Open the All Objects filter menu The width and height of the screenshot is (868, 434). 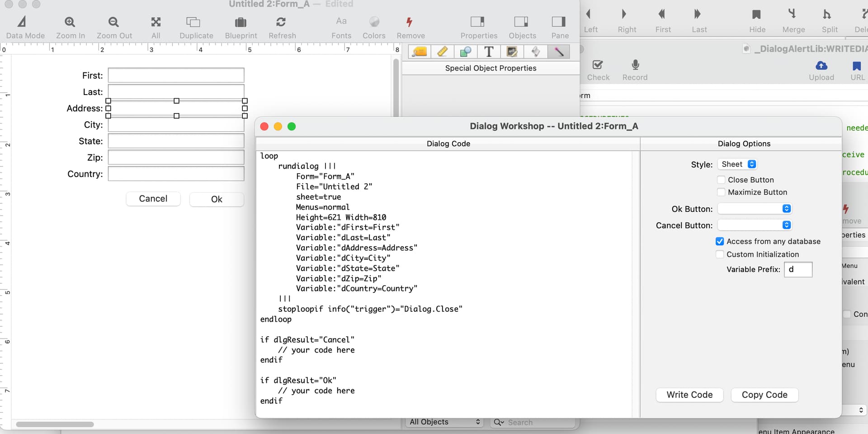[444, 422]
